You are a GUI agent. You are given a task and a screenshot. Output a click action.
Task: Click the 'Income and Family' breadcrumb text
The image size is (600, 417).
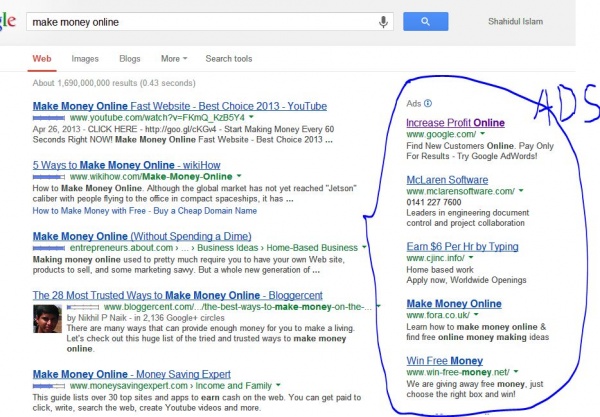pos(233,385)
